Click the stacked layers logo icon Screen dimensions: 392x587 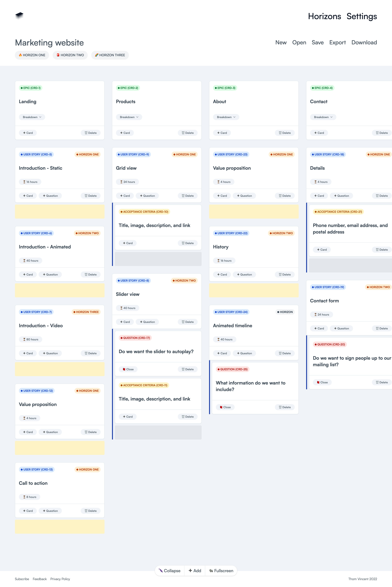(19, 16)
